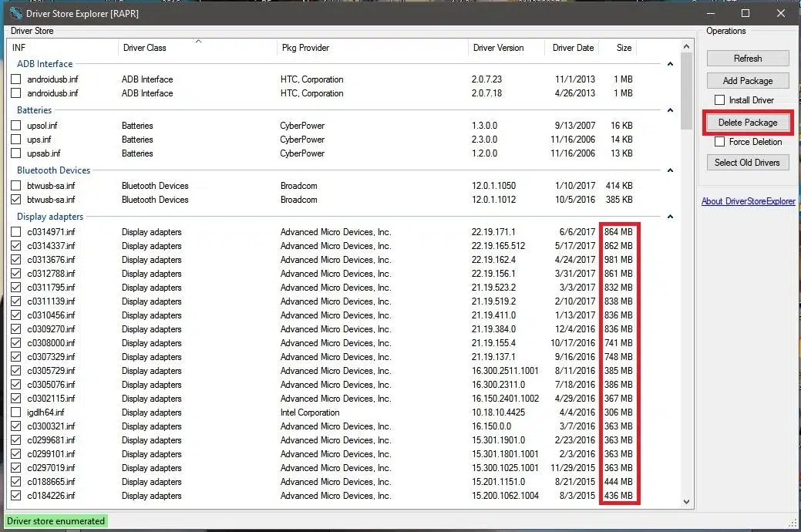Minimize the Driver Store Explorer window

[711, 13]
